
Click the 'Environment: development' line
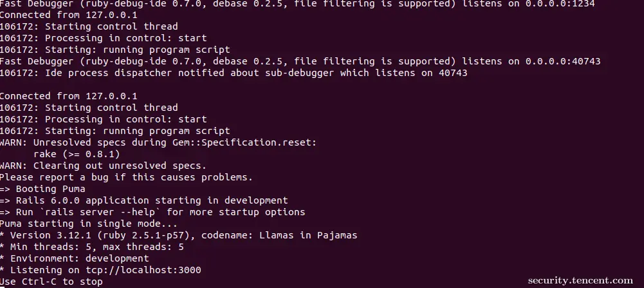coord(75,258)
